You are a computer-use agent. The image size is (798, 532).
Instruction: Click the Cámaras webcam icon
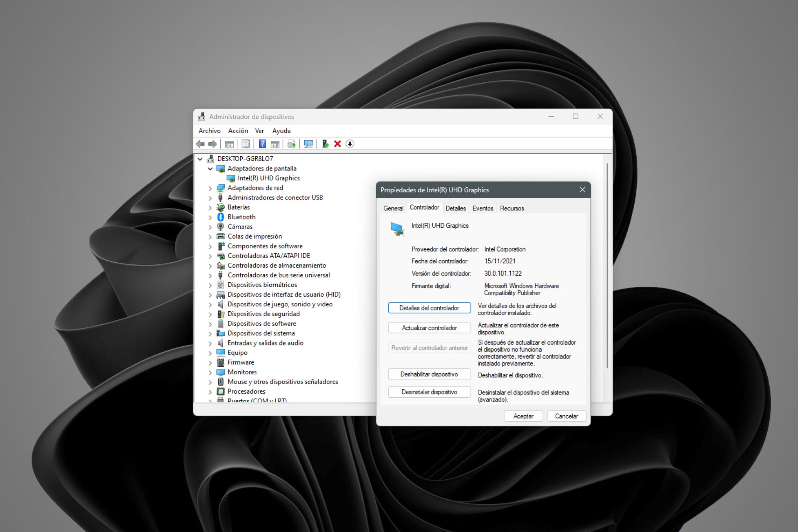pos(221,227)
